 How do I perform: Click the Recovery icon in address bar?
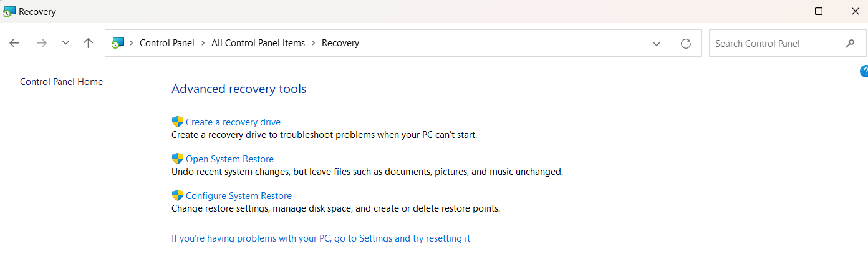(x=117, y=43)
